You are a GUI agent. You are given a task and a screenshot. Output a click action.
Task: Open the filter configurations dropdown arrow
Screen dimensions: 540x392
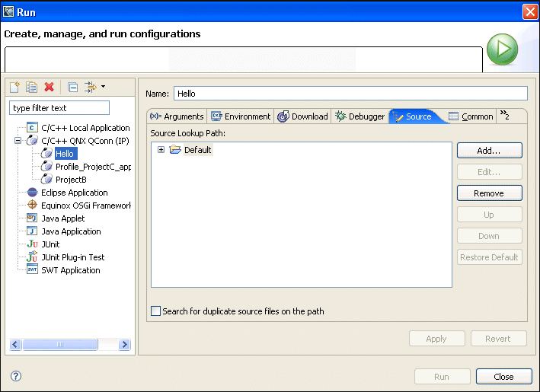102,87
